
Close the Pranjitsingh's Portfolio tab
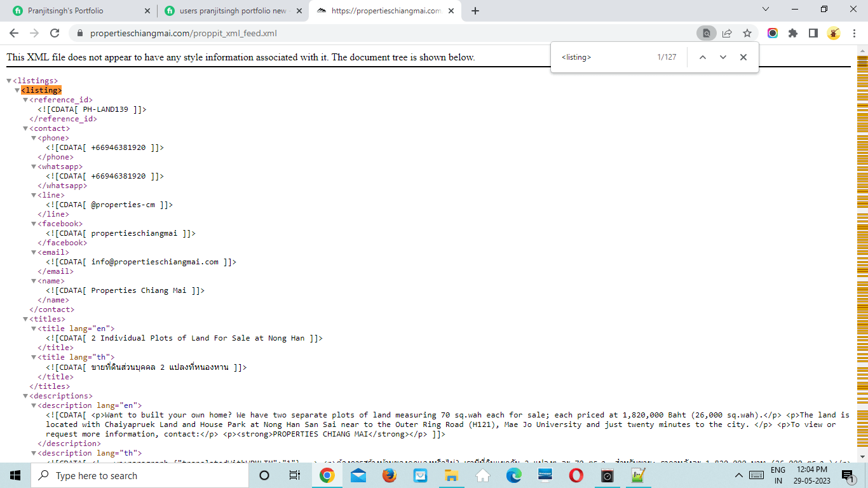click(147, 11)
